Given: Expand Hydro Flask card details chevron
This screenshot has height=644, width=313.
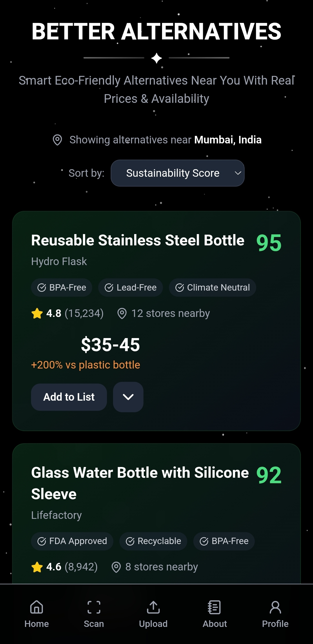Looking at the screenshot, I should (128, 397).
